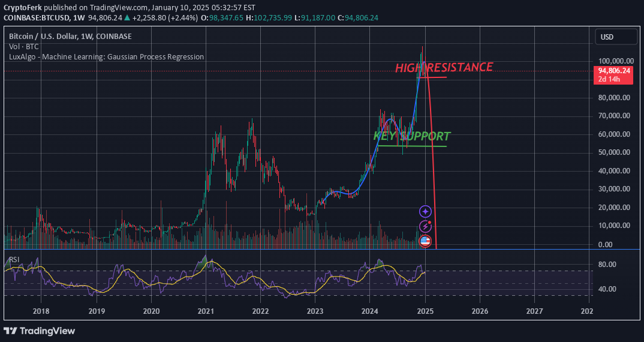Screen dimensions: 644x342
Task: Select the KEY SUPPORT text annotation
Action: (x=412, y=136)
